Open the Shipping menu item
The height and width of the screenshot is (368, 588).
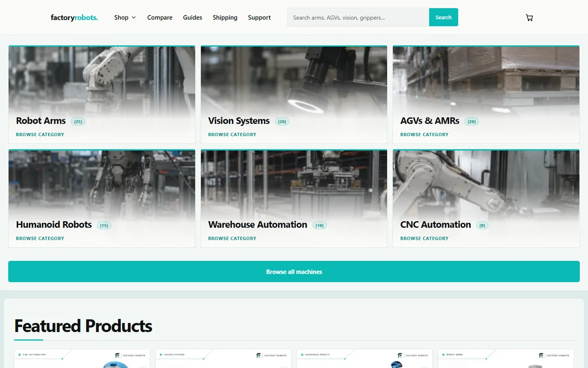point(225,17)
